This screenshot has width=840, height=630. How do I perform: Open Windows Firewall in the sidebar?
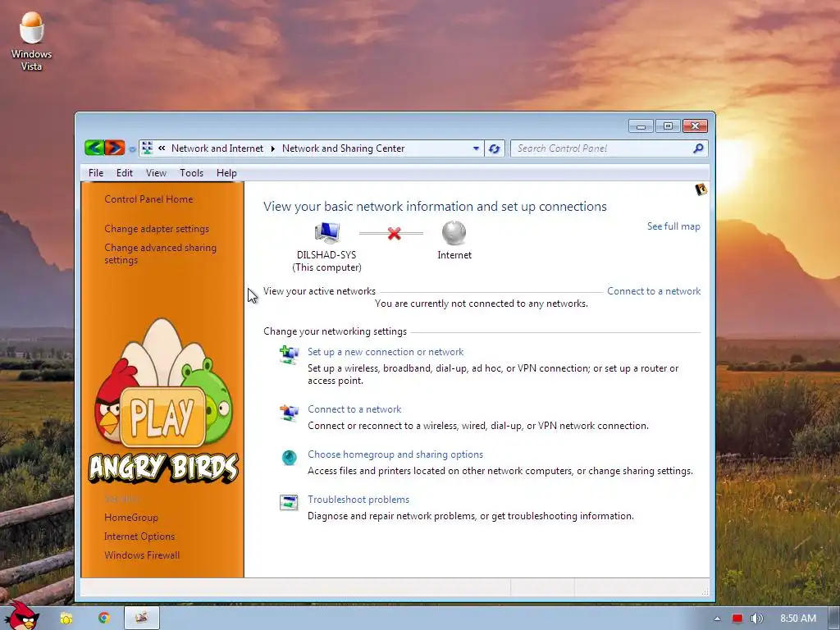(142, 555)
